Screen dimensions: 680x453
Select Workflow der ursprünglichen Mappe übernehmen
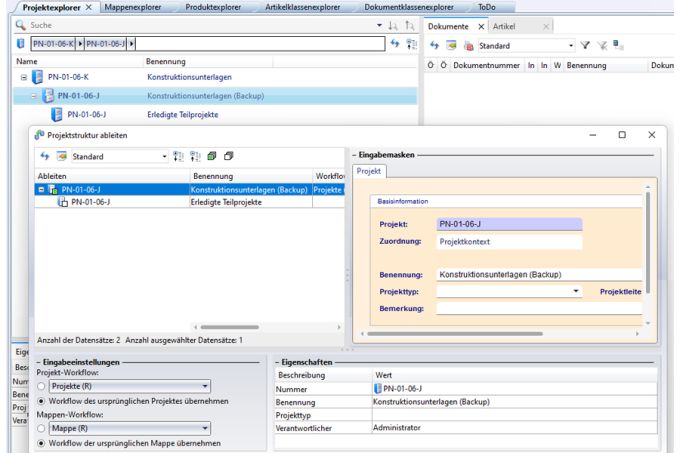41,443
